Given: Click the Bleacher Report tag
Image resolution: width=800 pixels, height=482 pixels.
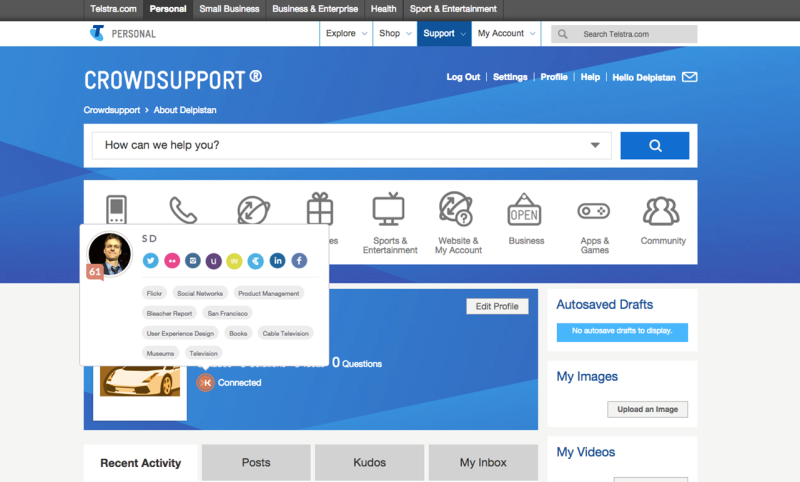Looking at the screenshot, I should tap(169, 313).
